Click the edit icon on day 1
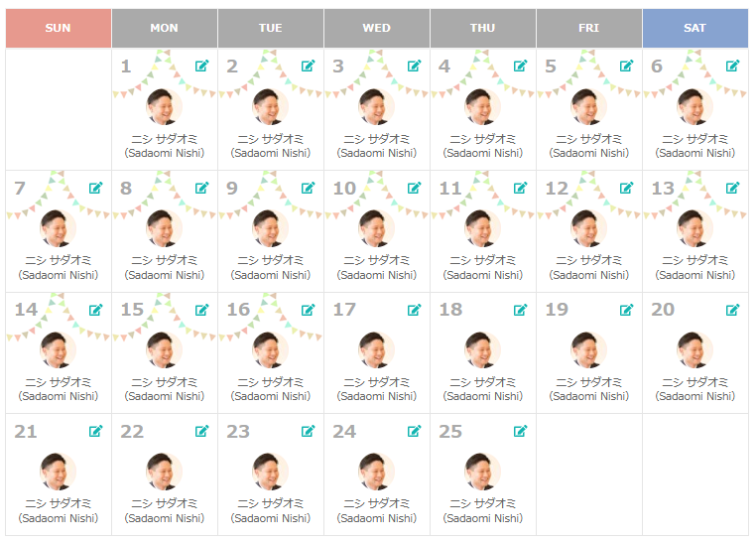This screenshot has height=543, width=756. (x=202, y=66)
